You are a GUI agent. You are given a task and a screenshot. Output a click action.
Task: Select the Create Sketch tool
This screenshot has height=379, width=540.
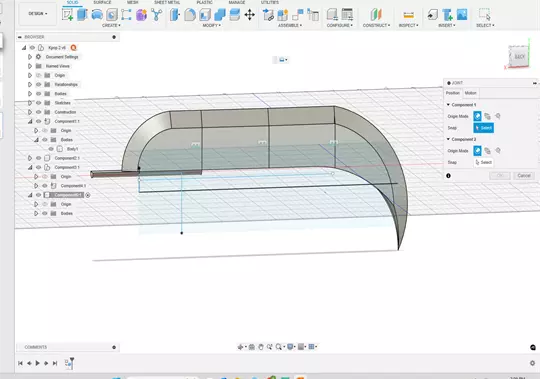(67, 15)
